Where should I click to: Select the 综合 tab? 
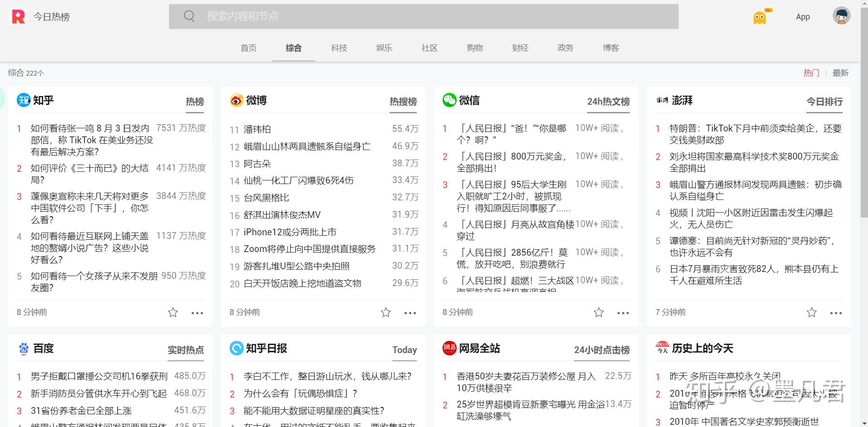pyautogui.click(x=294, y=48)
